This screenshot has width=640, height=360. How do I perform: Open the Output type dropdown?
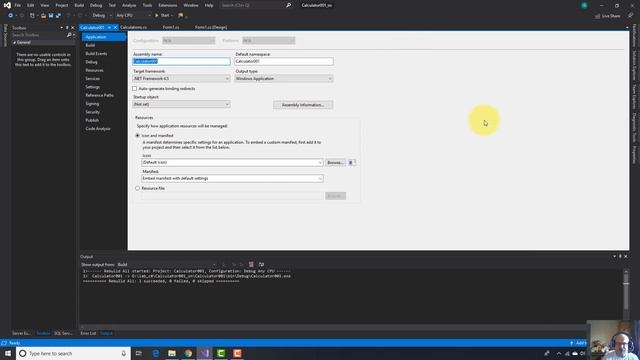284,79
